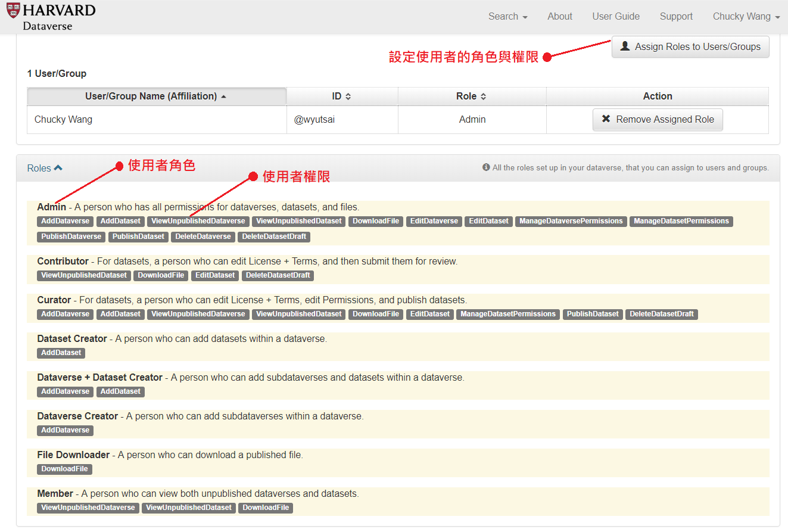
Task: Click Member's DownloadFile permission tag
Action: [266, 508]
